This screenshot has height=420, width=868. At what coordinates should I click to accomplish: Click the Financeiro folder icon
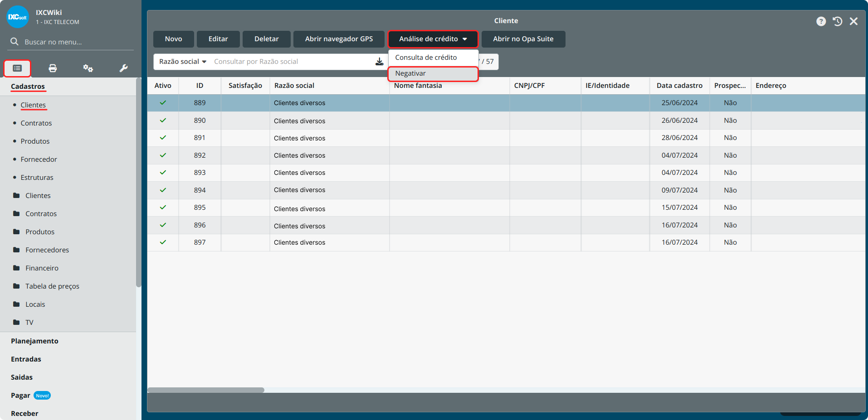click(x=16, y=268)
